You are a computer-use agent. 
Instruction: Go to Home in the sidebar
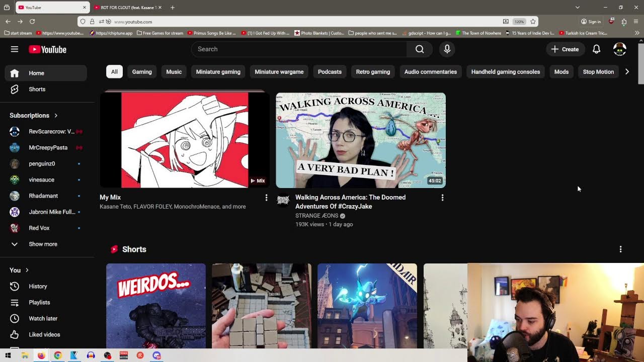click(46, 73)
